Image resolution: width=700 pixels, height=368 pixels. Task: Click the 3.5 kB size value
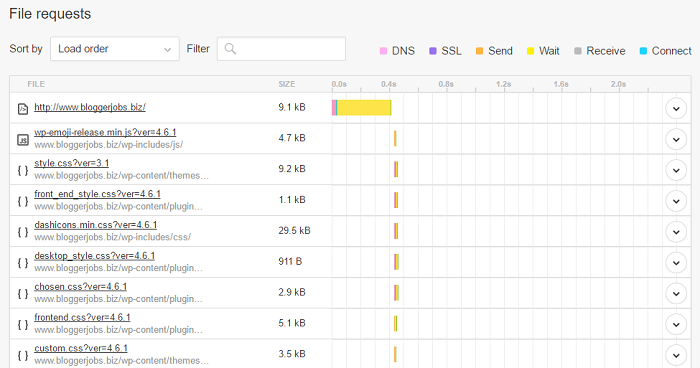coord(292,354)
